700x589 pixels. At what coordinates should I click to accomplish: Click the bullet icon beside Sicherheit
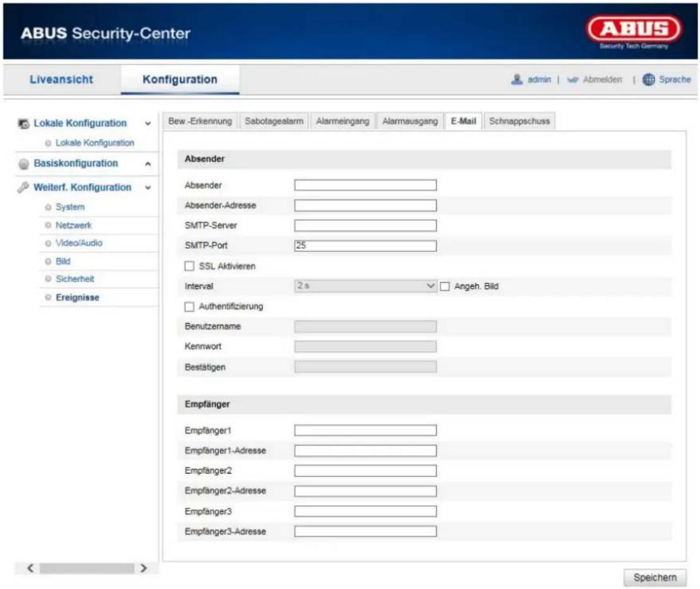coord(48,279)
